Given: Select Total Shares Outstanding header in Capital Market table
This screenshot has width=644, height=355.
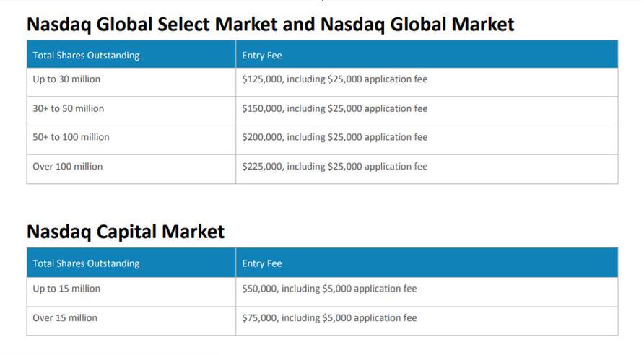Looking at the screenshot, I should [x=86, y=263].
